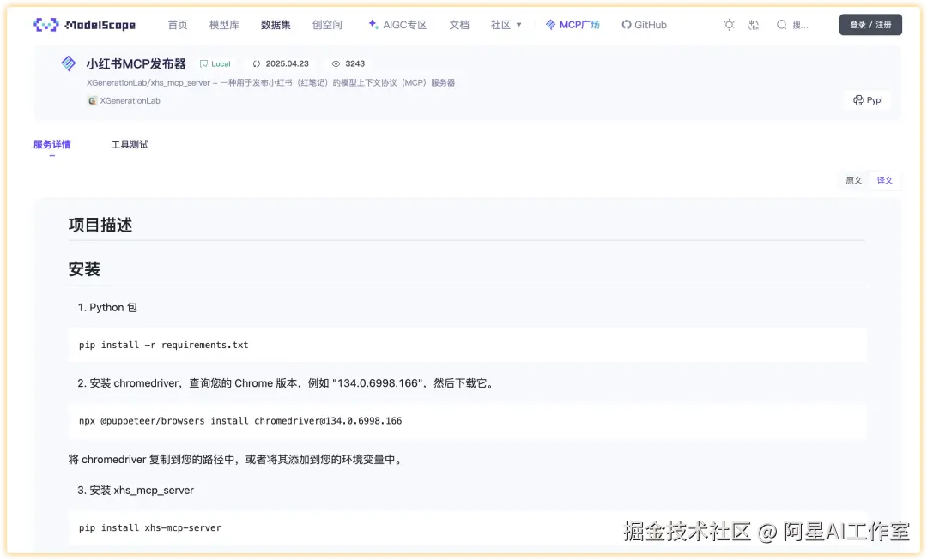The height and width of the screenshot is (560, 927).
Task: Click the Pypi icon button
Action: tap(867, 99)
